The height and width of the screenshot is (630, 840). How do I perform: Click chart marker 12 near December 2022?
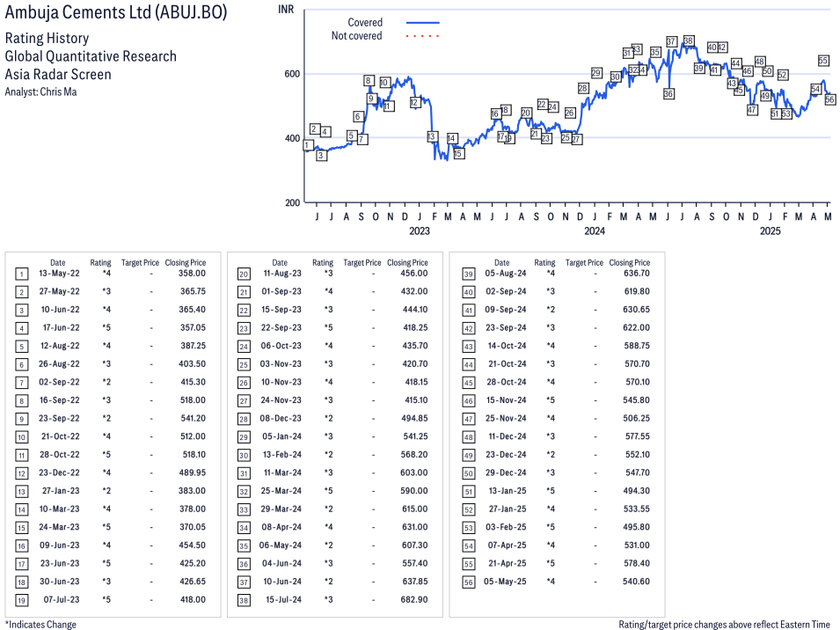pyautogui.click(x=414, y=102)
